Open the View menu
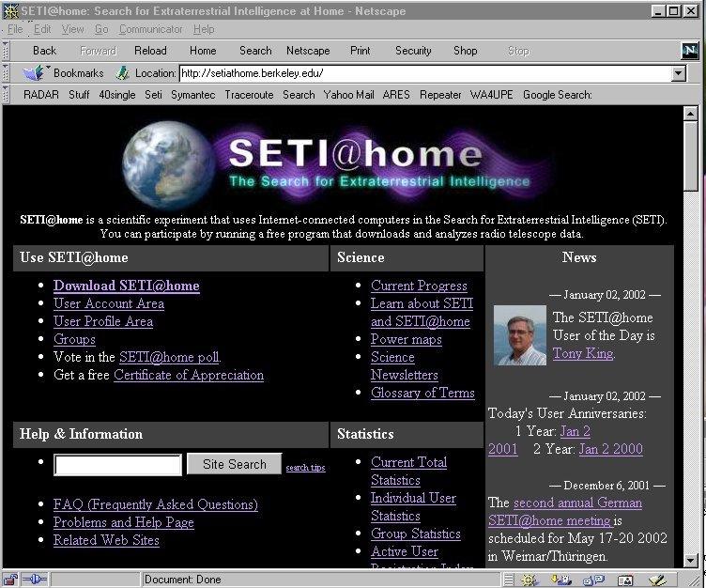 point(73,29)
